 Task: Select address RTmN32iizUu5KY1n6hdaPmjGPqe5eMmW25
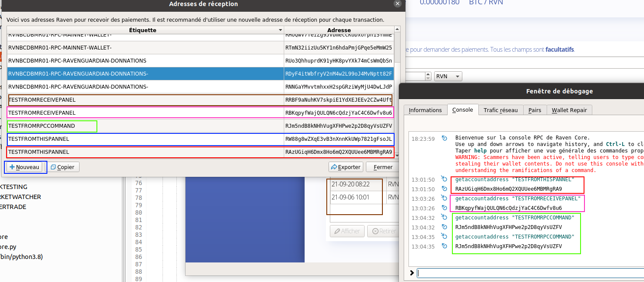(x=339, y=47)
